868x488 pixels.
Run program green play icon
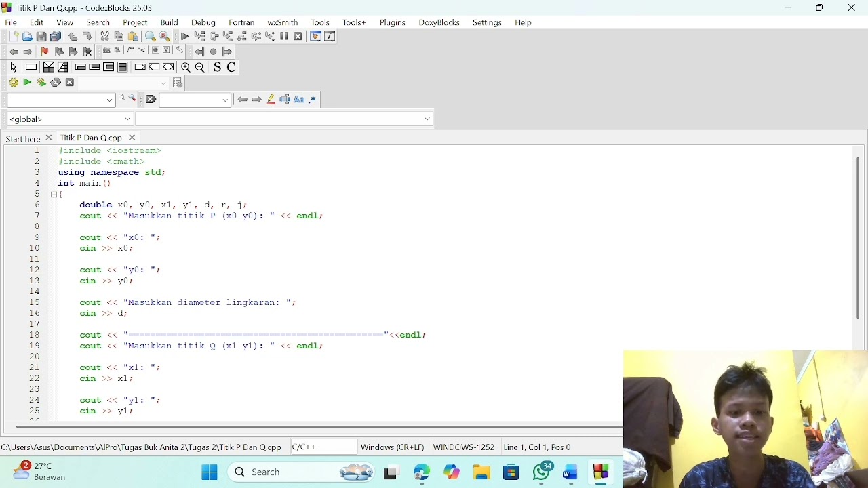(x=27, y=83)
